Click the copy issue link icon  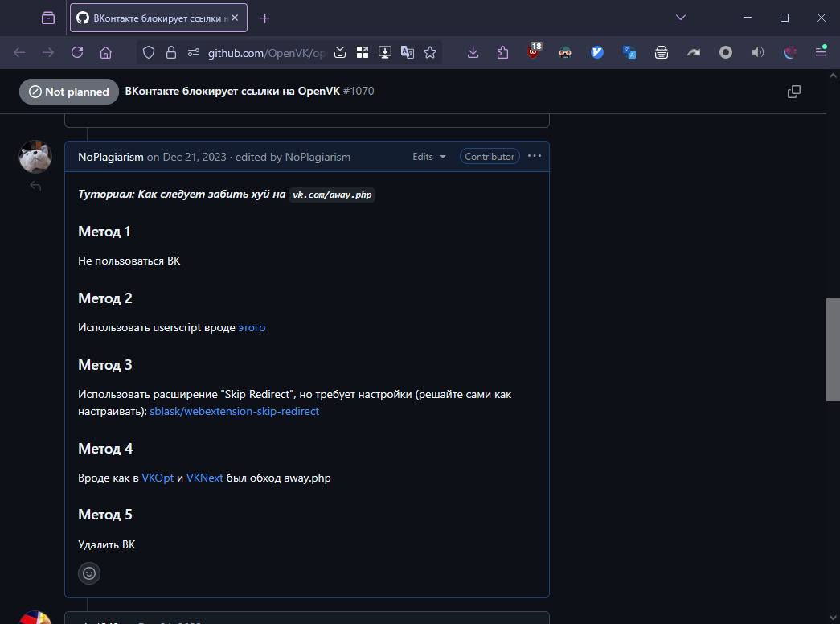click(794, 92)
